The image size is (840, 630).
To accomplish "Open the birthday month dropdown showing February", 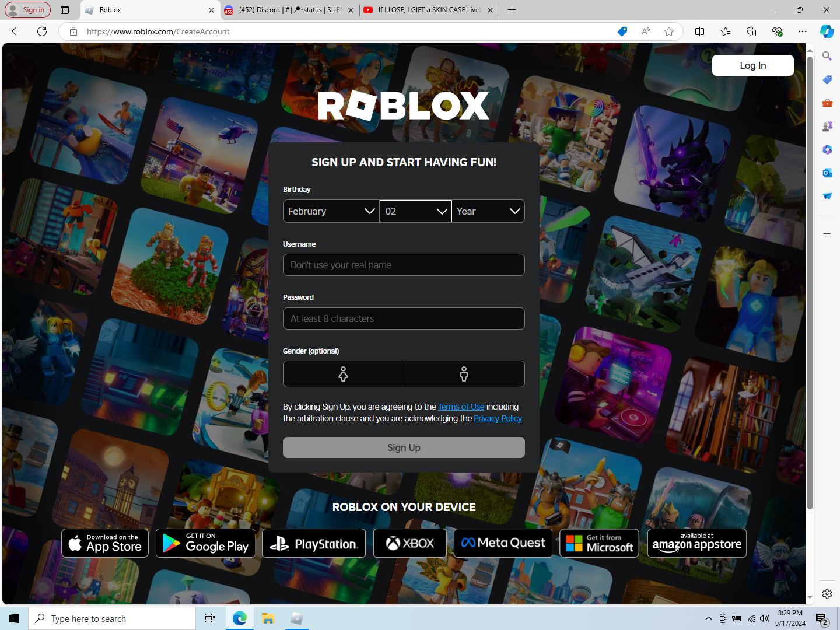I will click(331, 211).
